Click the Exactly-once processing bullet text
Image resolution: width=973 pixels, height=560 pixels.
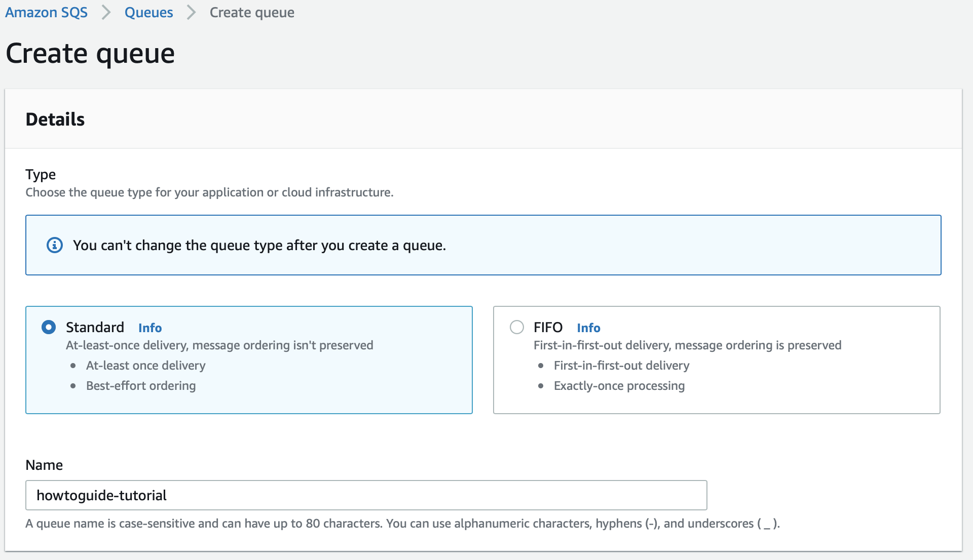619,385
